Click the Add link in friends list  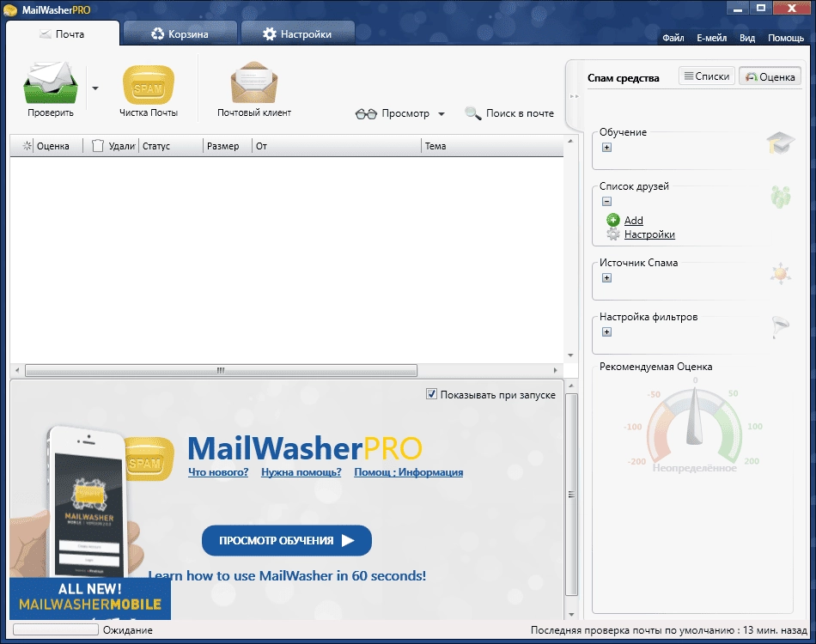point(633,220)
